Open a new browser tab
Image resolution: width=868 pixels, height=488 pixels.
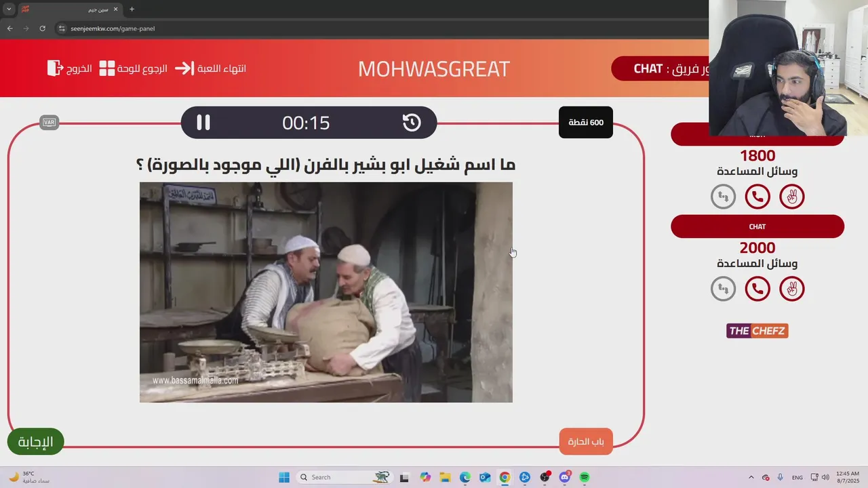click(x=132, y=9)
